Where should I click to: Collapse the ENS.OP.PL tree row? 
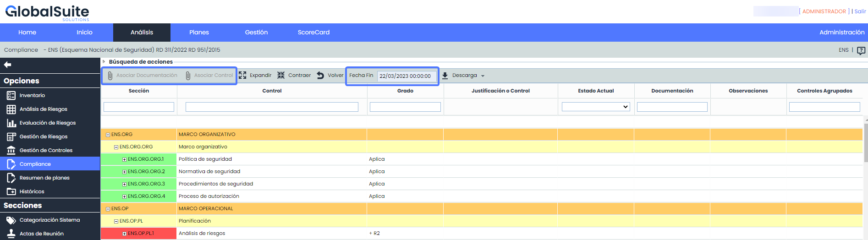tap(116, 221)
